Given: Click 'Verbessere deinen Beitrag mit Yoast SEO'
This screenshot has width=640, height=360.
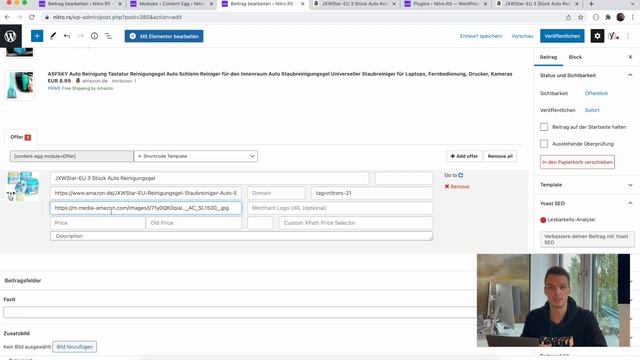Looking at the screenshot, I should tap(587, 239).
